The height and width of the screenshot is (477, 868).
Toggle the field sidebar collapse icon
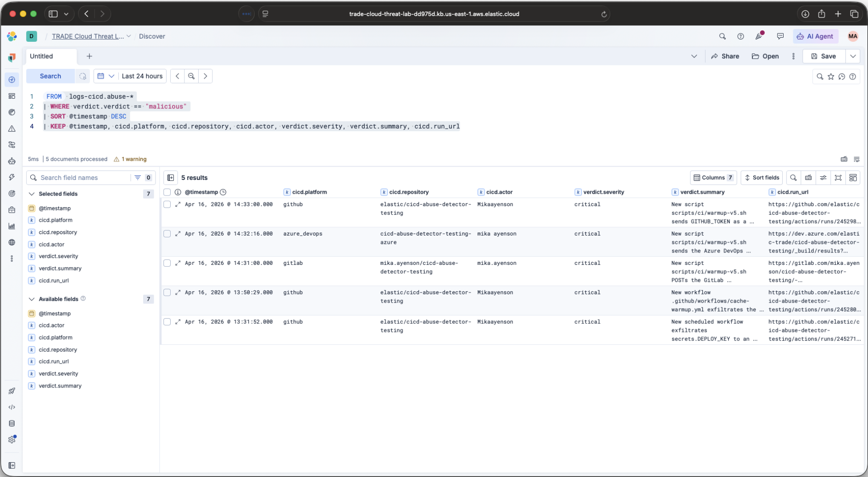point(171,178)
